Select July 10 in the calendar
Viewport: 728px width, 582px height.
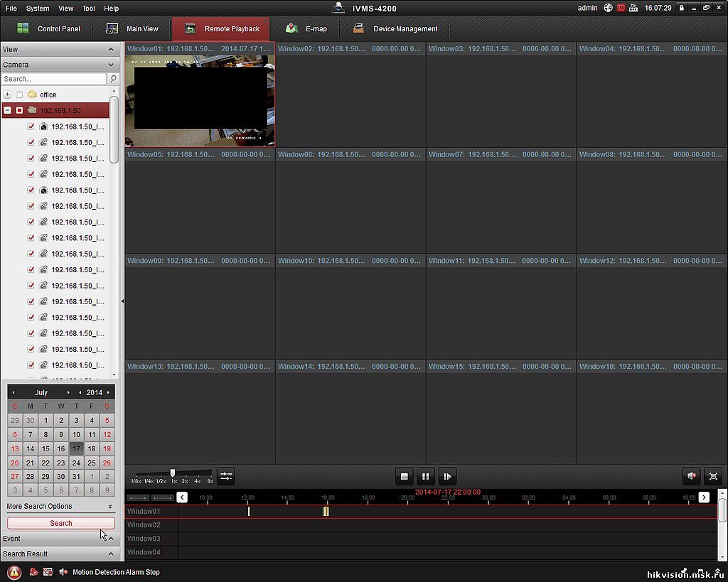[x=76, y=434]
